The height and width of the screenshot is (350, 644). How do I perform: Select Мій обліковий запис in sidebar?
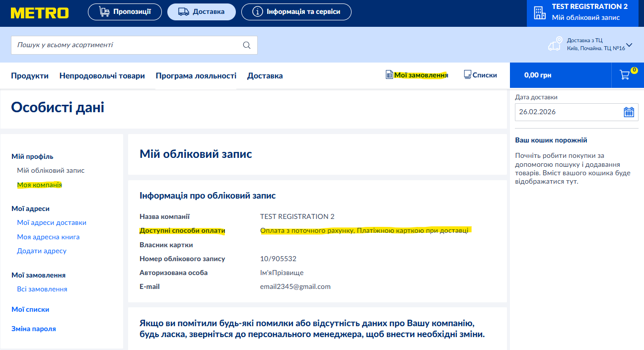[51, 170]
